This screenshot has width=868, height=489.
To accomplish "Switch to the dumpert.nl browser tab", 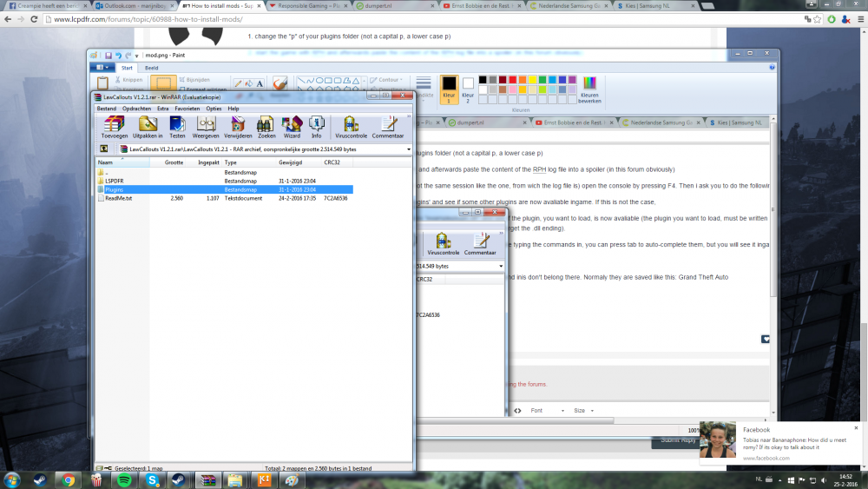I will [395, 5].
